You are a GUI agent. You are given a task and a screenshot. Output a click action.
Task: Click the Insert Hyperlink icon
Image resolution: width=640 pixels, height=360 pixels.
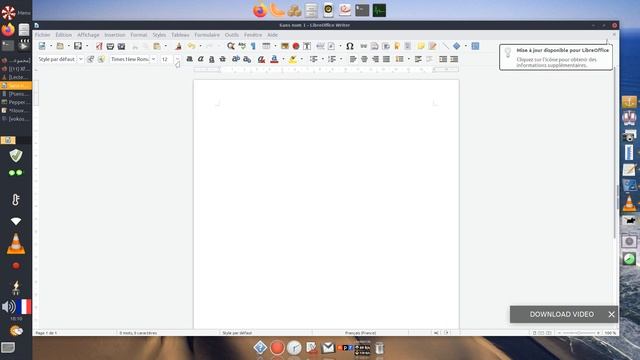(363, 46)
